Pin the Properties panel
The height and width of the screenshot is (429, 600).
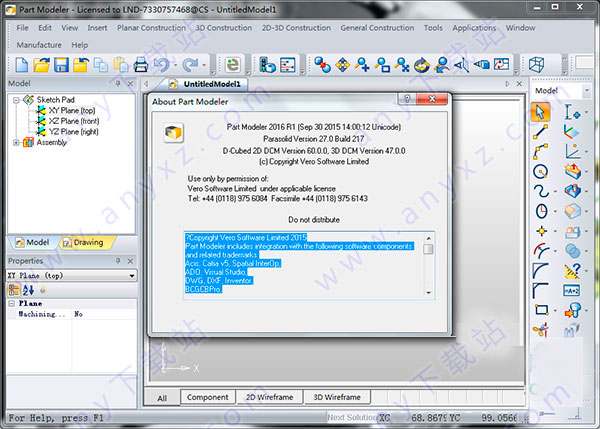(118, 261)
